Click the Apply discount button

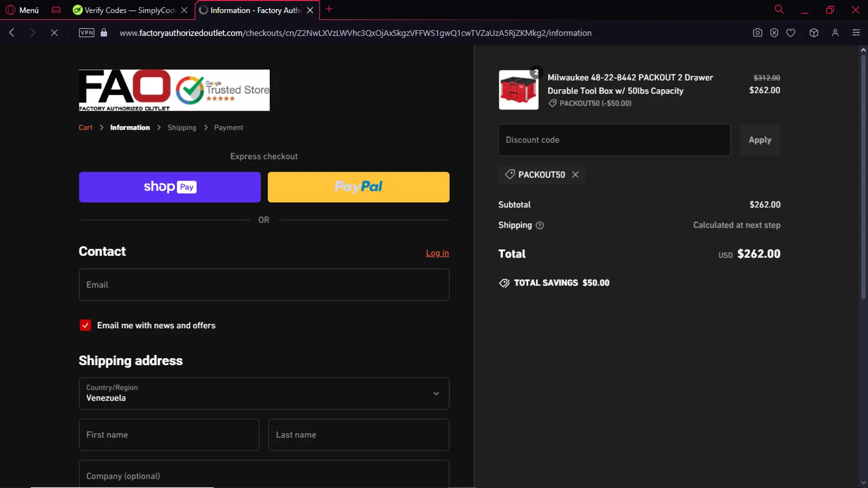tap(760, 140)
